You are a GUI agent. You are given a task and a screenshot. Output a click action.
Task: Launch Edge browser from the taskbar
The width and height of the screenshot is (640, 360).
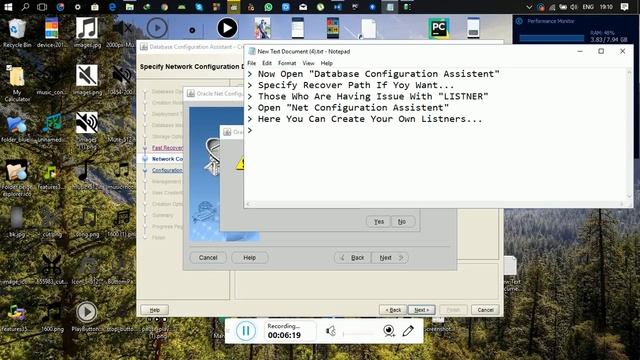(x=112, y=7)
